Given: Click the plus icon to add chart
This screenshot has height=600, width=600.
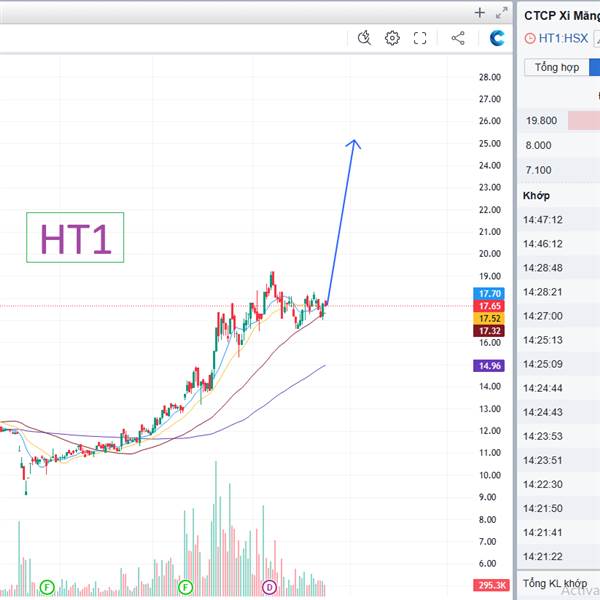Looking at the screenshot, I should (x=479, y=13).
